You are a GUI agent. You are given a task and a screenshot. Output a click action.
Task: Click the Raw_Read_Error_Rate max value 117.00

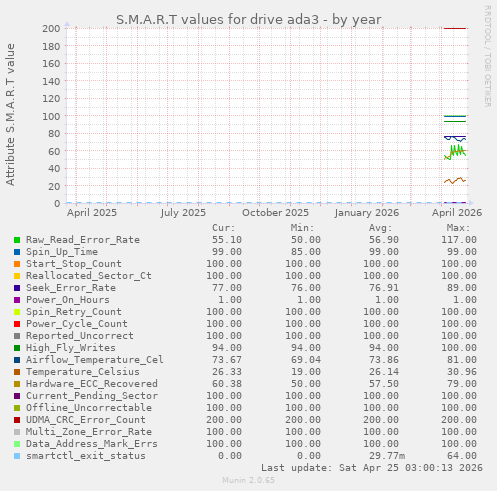[x=459, y=240]
